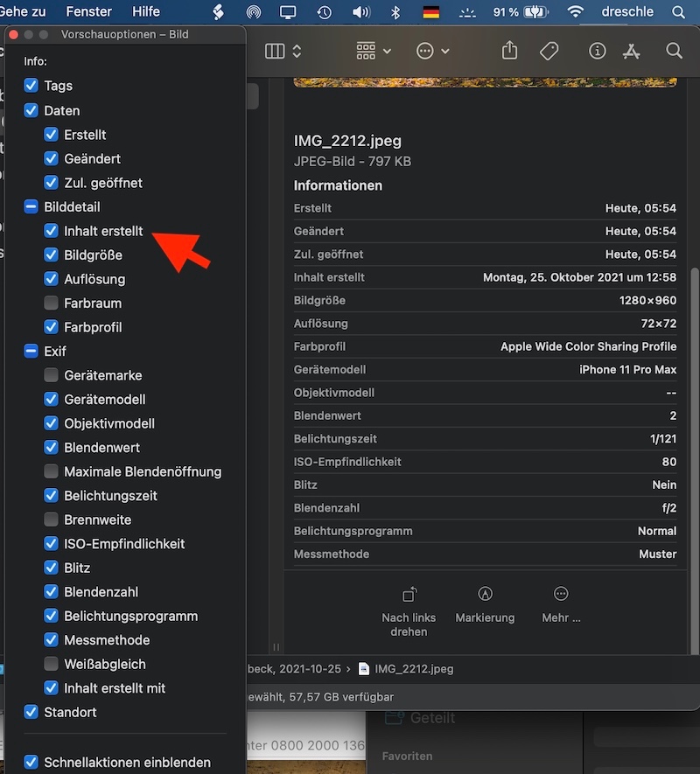The width and height of the screenshot is (700, 774).
Task: Open the Fenster menu
Action: pyautogui.click(x=88, y=12)
